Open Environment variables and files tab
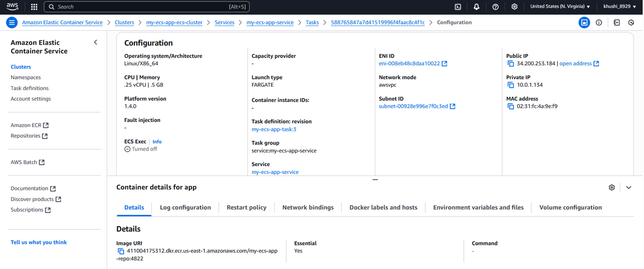 (478, 208)
